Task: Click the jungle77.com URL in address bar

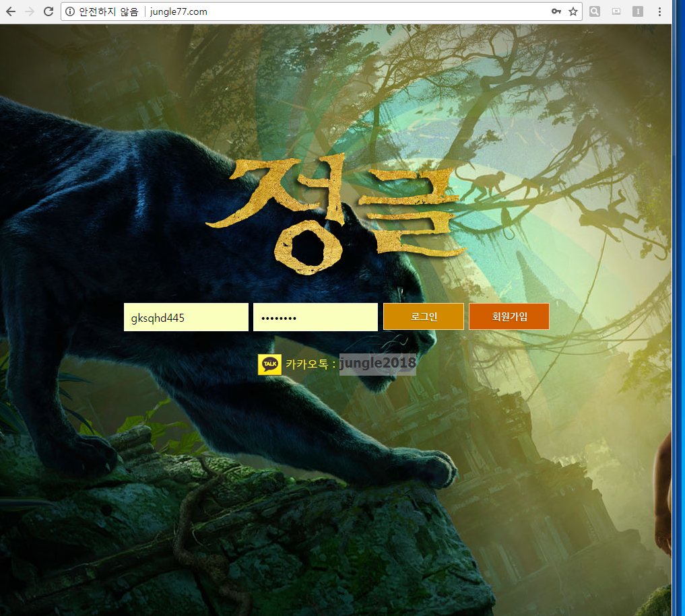Action: pyautogui.click(x=178, y=12)
